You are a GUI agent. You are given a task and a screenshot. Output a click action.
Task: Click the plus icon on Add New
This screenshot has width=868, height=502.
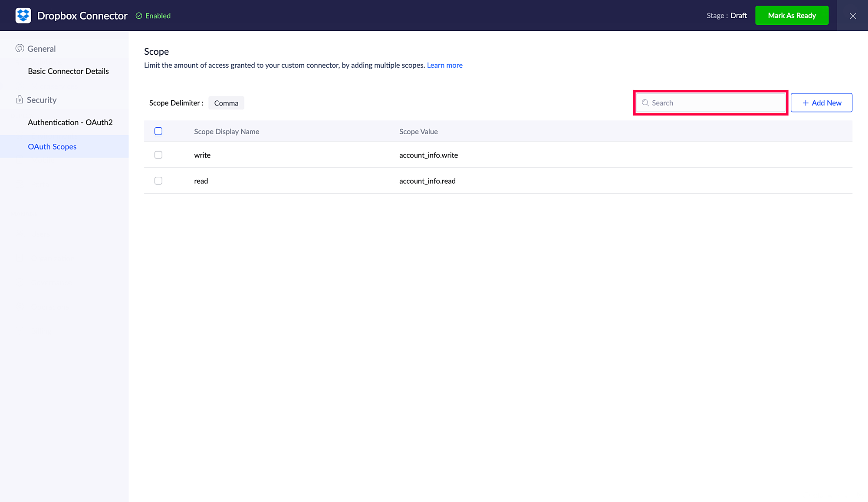coord(806,103)
